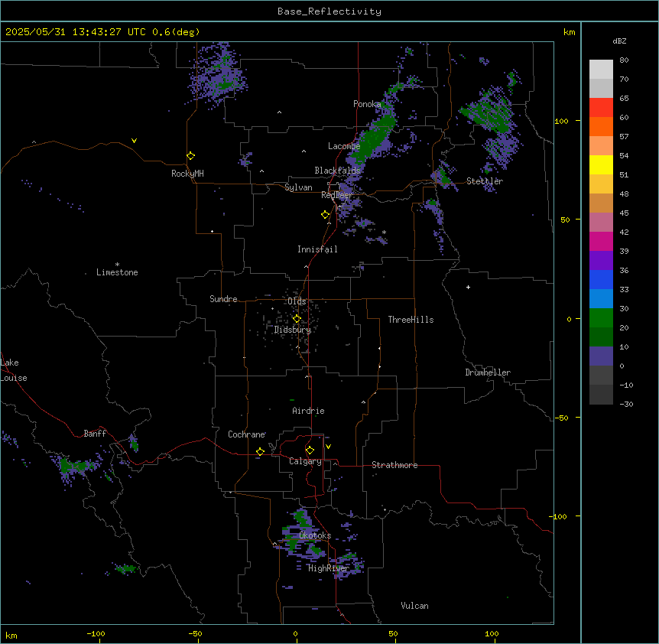Select the orange legend swatch below 60
Viewport: 659px width, 644px height.
pyautogui.click(x=601, y=126)
